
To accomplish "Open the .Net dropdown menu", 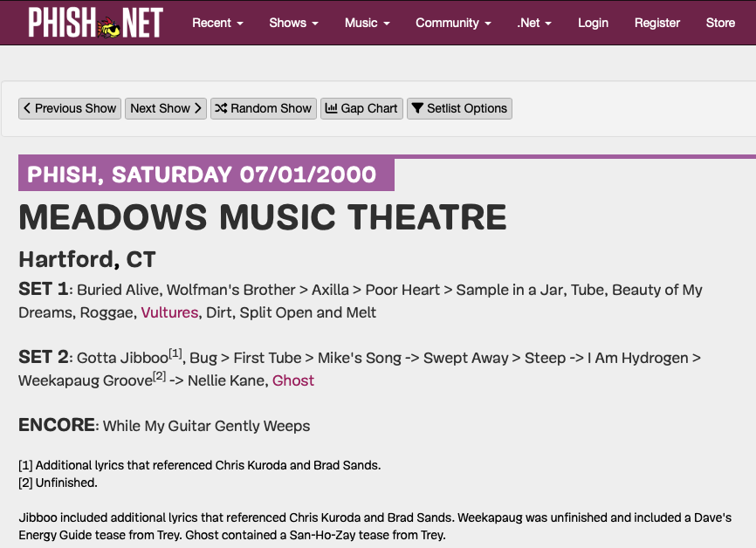I will [x=534, y=23].
